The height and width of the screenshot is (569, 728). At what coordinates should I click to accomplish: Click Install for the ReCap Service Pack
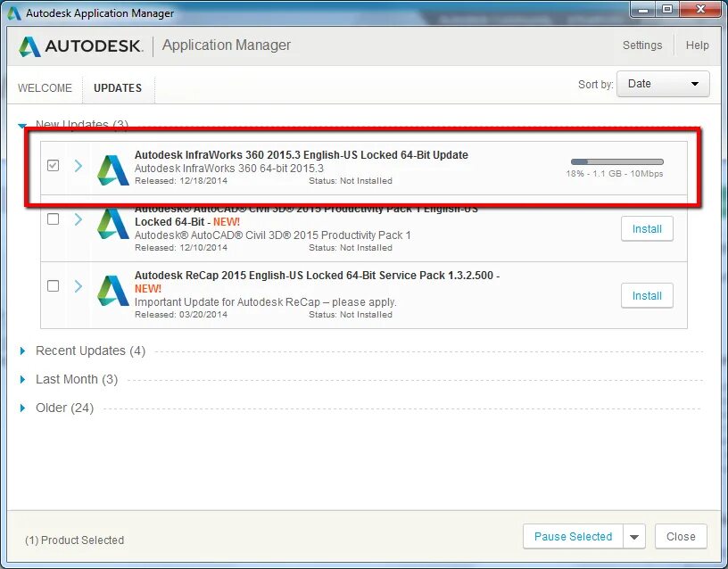(x=646, y=295)
